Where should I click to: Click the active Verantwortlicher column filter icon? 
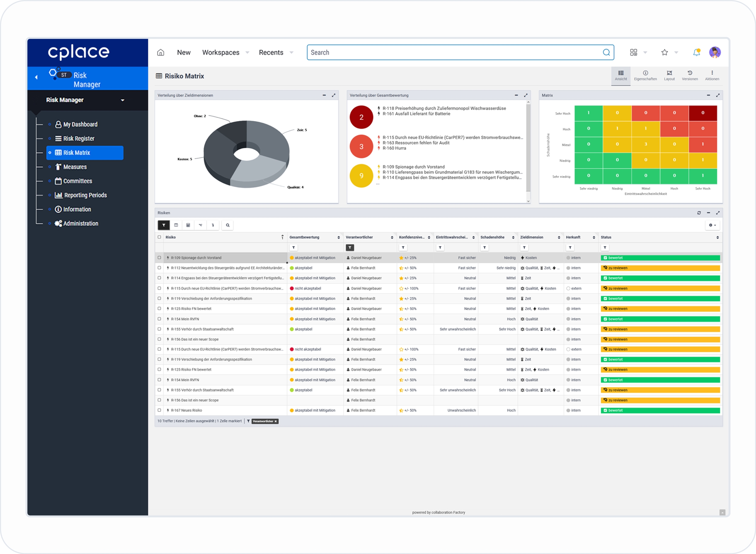350,247
